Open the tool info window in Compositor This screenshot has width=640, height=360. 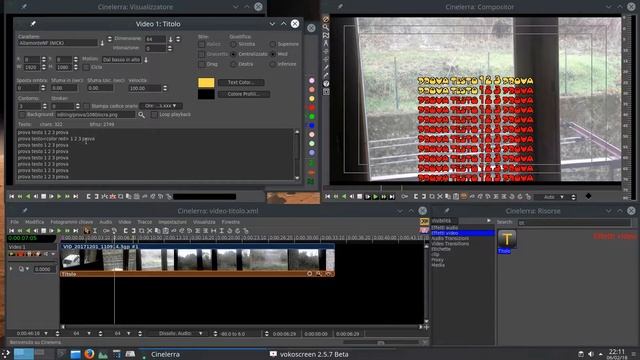point(326,84)
